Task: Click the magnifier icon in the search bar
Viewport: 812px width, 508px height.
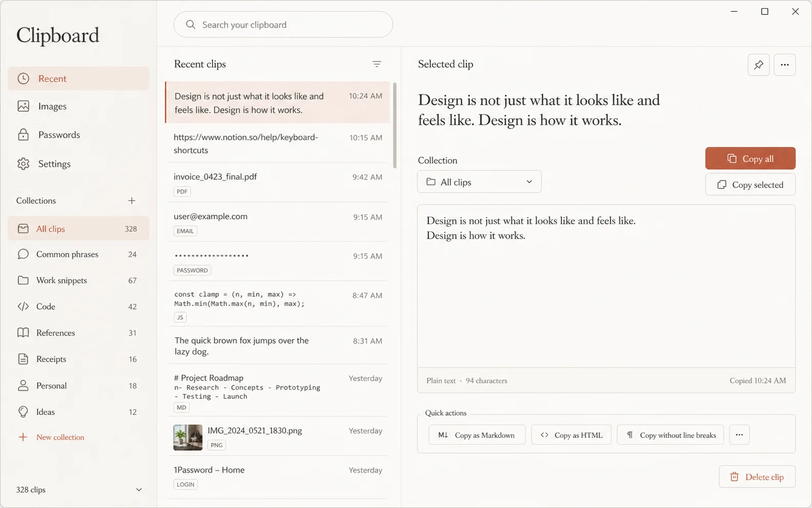Action: click(x=190, y=25)
